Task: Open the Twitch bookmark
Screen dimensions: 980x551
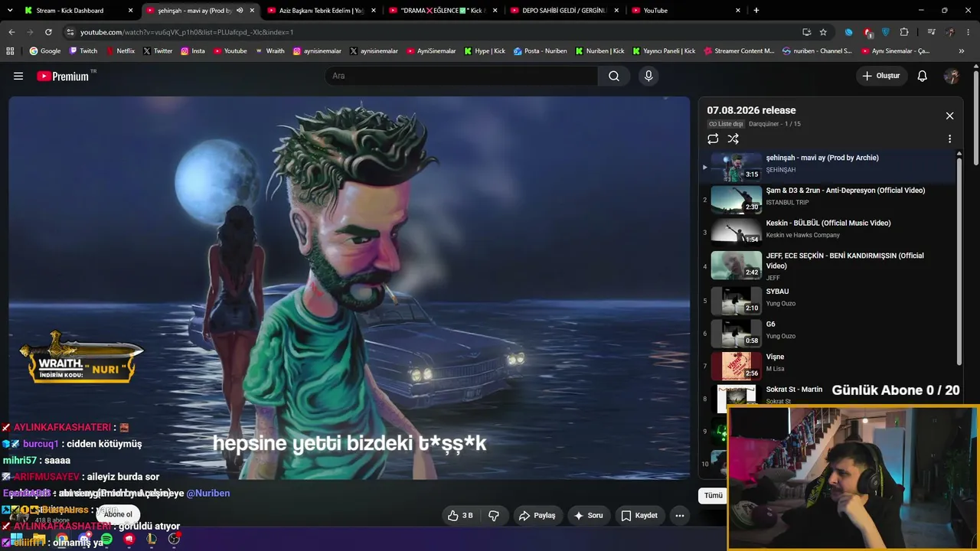Action: [83, 51]
